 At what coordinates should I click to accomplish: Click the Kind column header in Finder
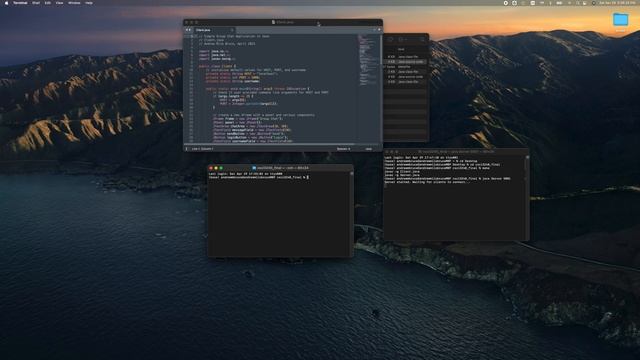pyautogui.click(x=401, y=49)
